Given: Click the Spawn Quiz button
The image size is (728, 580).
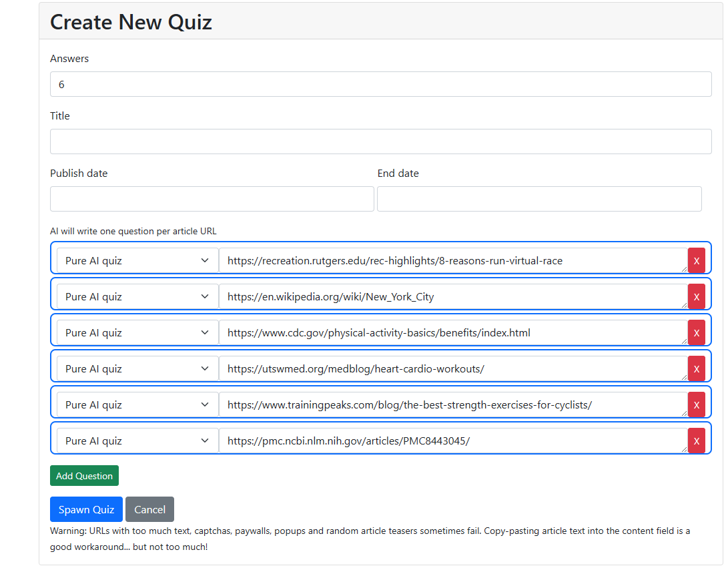Looking at the screenshot, I should (86, 509).
